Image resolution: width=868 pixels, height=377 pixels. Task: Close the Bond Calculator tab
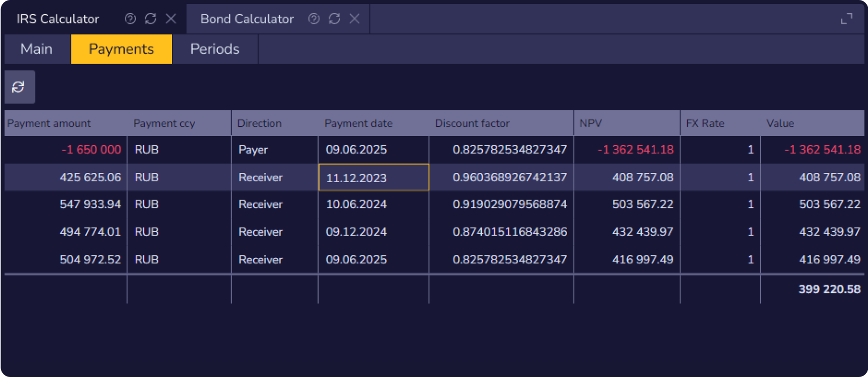point(355,19)
